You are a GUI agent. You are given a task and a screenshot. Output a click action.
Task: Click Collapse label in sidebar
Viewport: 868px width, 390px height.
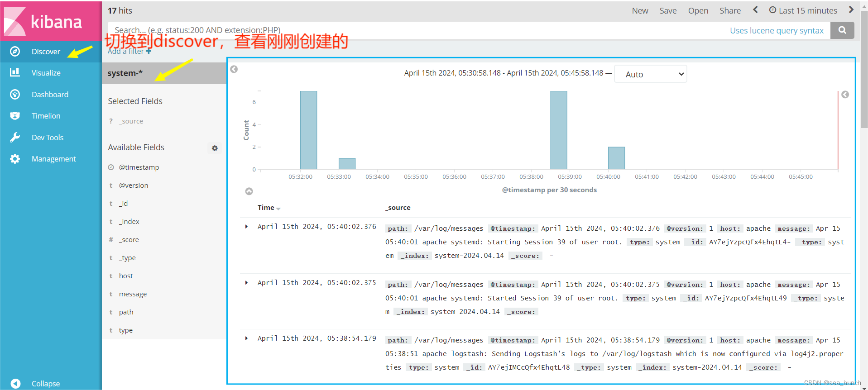(x=46, y=384)
